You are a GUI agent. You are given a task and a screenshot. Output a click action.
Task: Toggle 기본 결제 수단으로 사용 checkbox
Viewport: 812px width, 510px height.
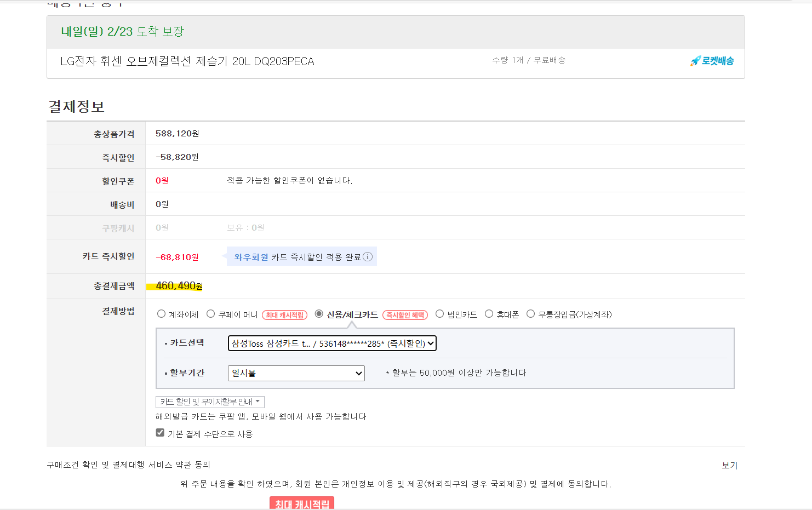[x=160, y=433]
